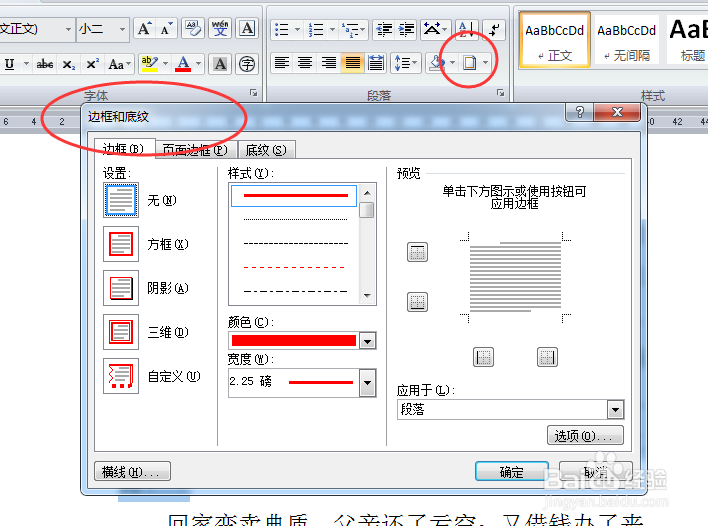Toggle the Character Shading icon

click(220, 64)
